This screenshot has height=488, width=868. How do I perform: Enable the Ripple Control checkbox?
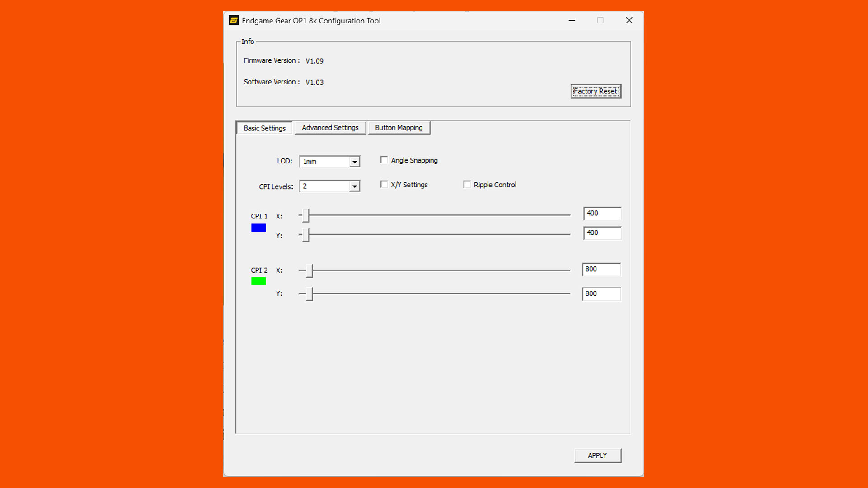467,184
